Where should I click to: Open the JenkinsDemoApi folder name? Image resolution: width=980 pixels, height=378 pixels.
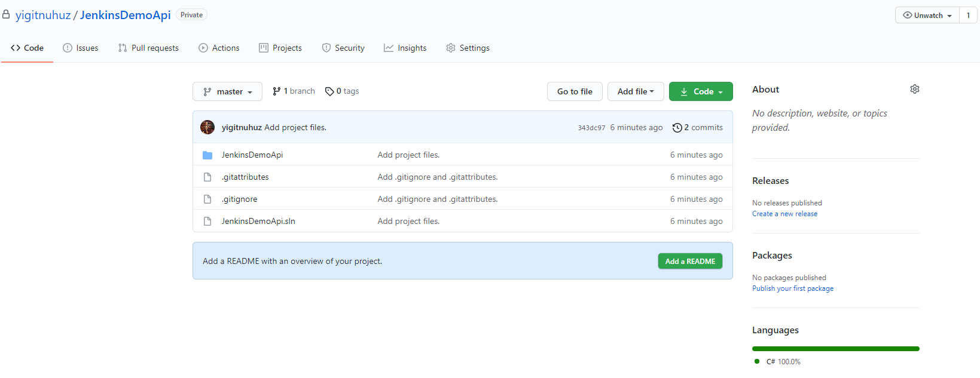click(252, 155)
